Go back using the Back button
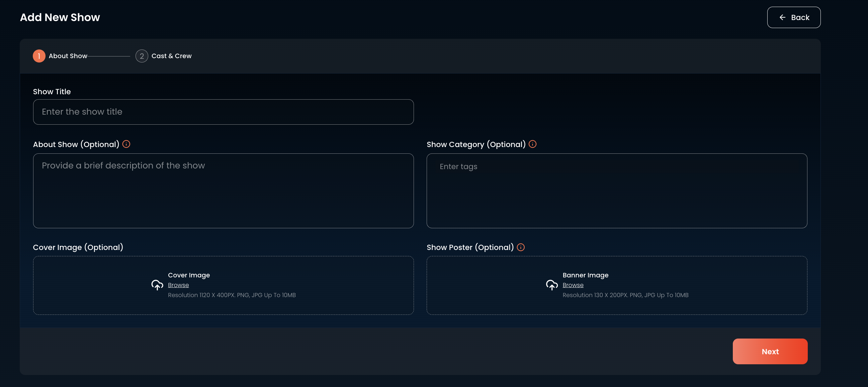868x387 pixels. (793, 17)
